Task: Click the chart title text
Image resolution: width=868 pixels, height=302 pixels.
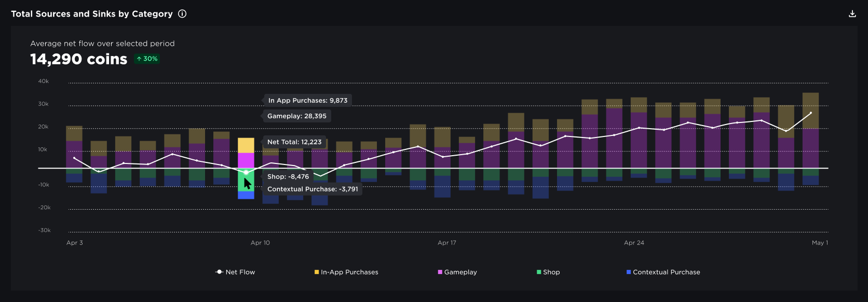Action: (92, 14)
